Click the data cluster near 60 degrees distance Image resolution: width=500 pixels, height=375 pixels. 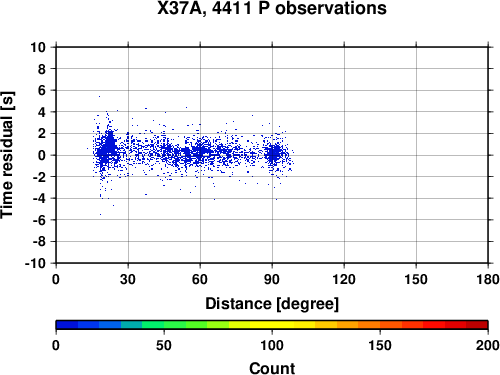(x=200, y=153)
